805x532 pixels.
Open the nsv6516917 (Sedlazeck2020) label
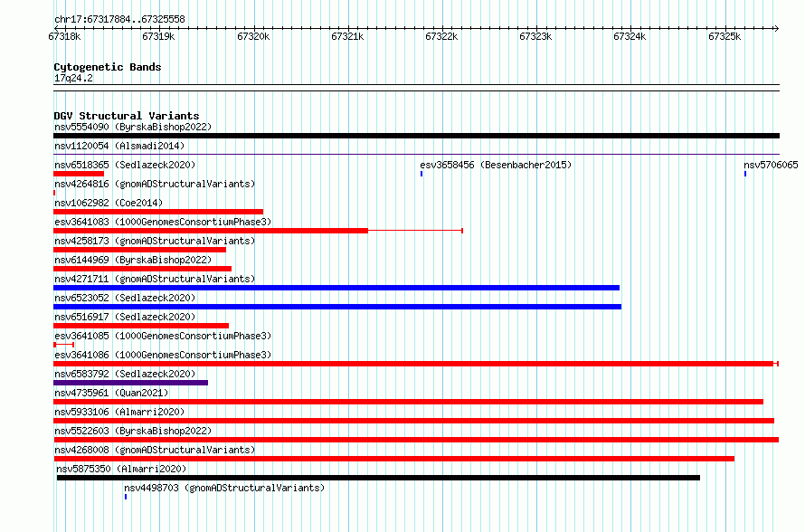click(x=125, y=317)
